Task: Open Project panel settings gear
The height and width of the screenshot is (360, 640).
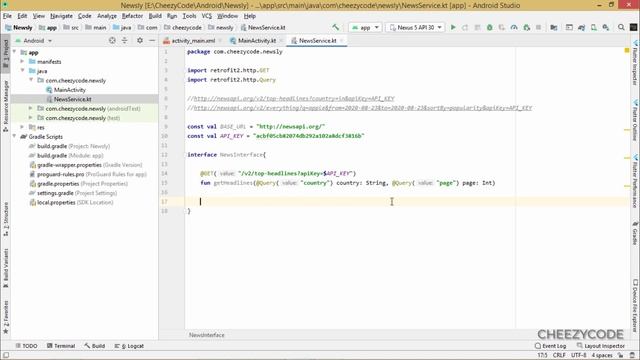Action: (140, 40)
